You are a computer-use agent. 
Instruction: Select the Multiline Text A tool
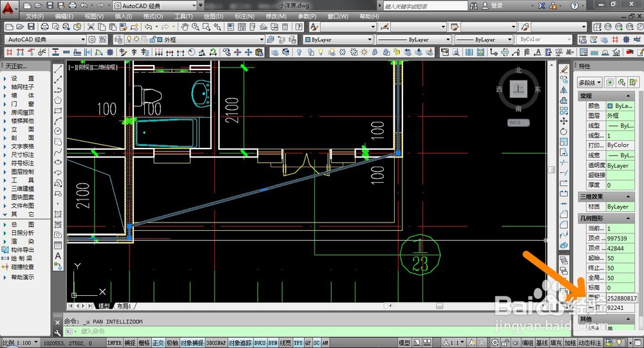tap(58, 255)
